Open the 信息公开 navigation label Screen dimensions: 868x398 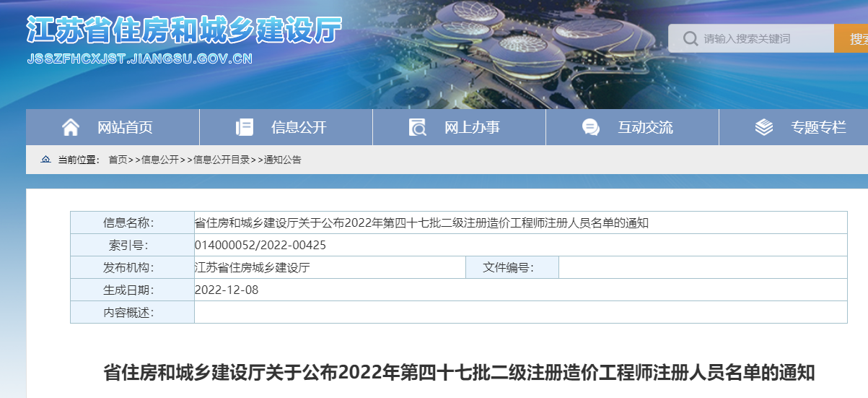[299, 128]
